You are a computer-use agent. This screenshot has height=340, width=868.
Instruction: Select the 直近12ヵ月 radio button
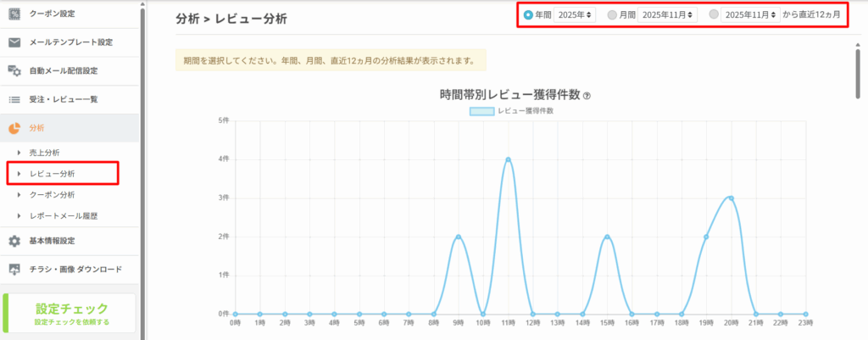(x=714, y=14)
